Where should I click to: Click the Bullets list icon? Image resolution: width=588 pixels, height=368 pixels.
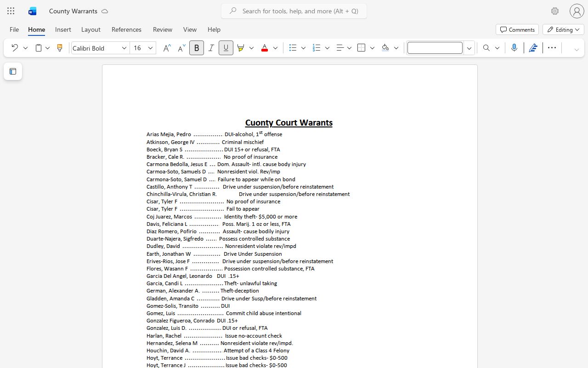pos(293,48)
